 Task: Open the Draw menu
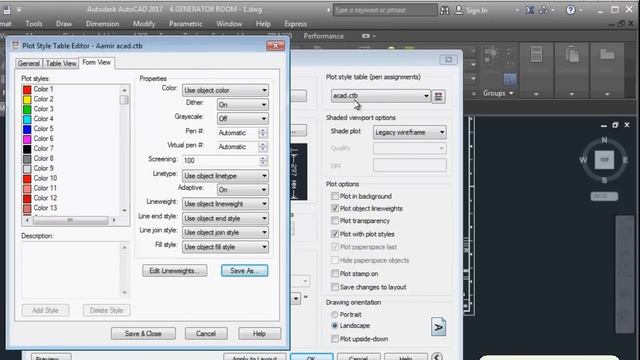click(x=64, y=24)
